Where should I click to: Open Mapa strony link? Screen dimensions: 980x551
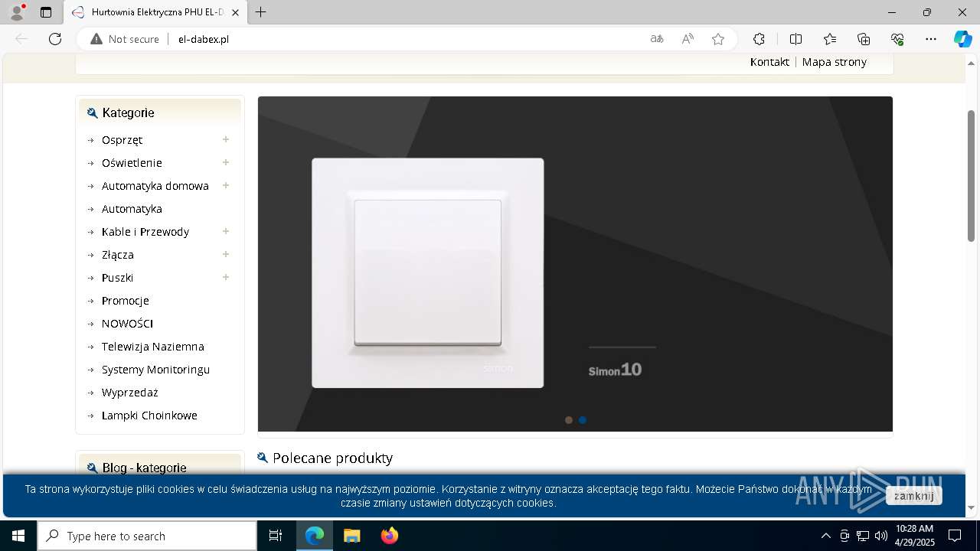coord(835,62)
